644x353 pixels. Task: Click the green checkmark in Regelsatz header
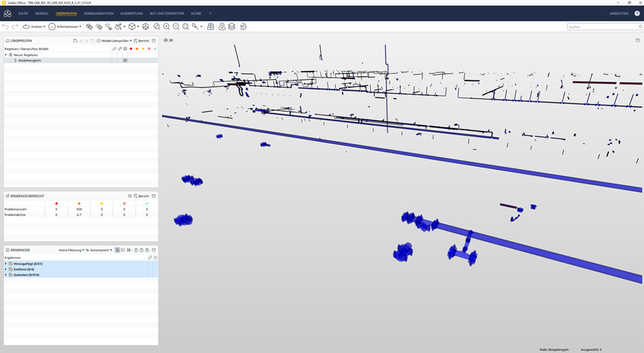tap(155, 48)
